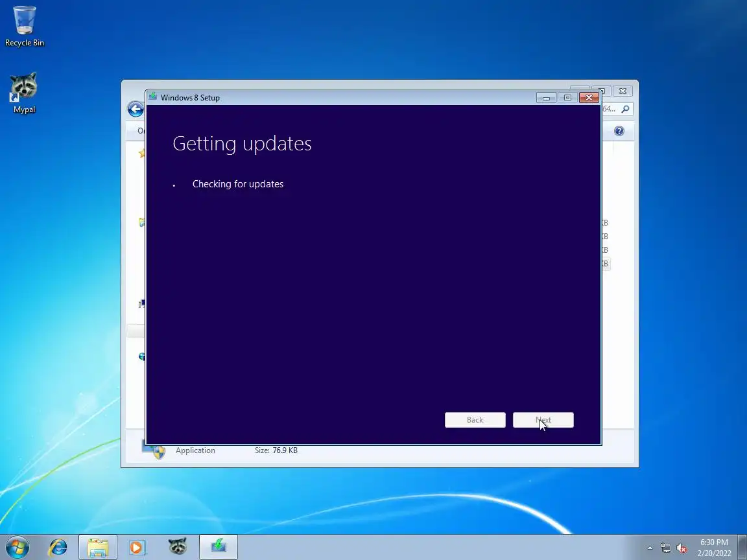
Task: Click the Application type label in details pane
Action: click(x=195, y=450)
